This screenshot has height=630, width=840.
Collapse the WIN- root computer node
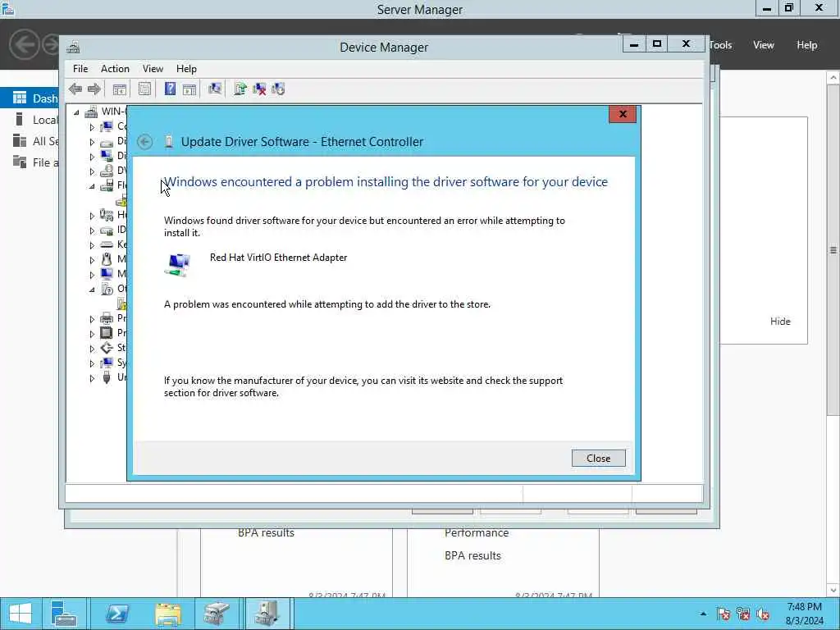pos(76,112)
